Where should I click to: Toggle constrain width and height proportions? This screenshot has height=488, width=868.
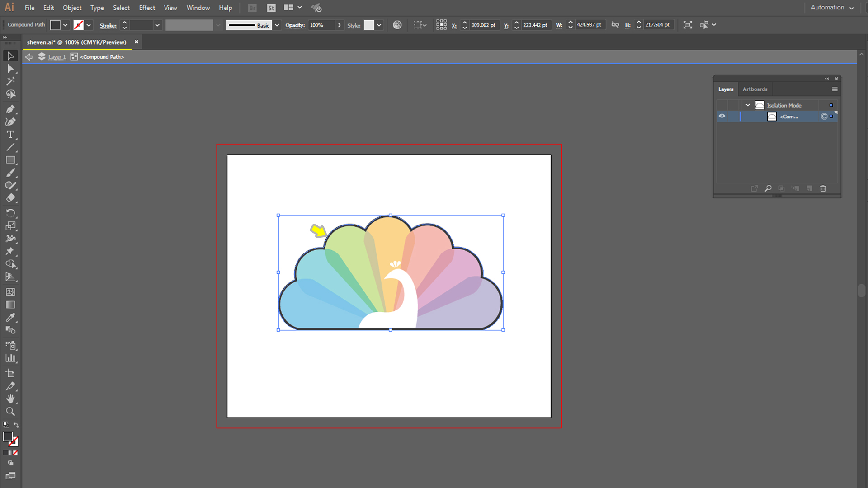tap(615, 25)
